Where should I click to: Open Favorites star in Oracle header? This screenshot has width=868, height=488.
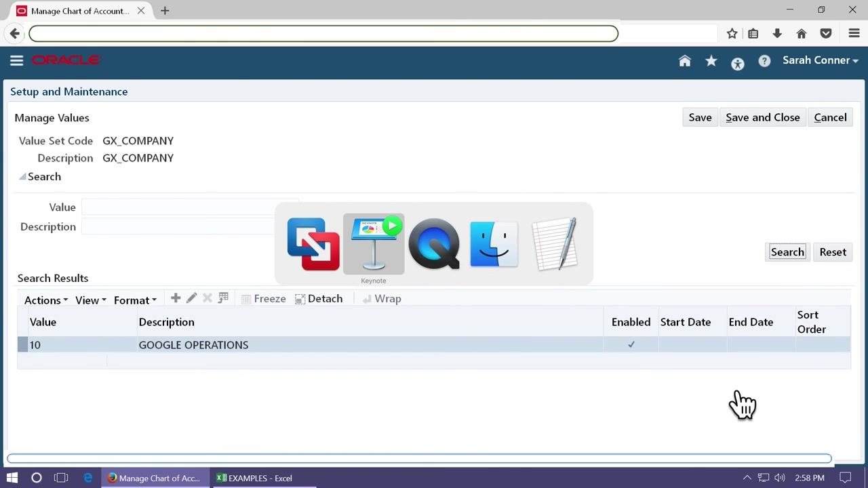711,61
